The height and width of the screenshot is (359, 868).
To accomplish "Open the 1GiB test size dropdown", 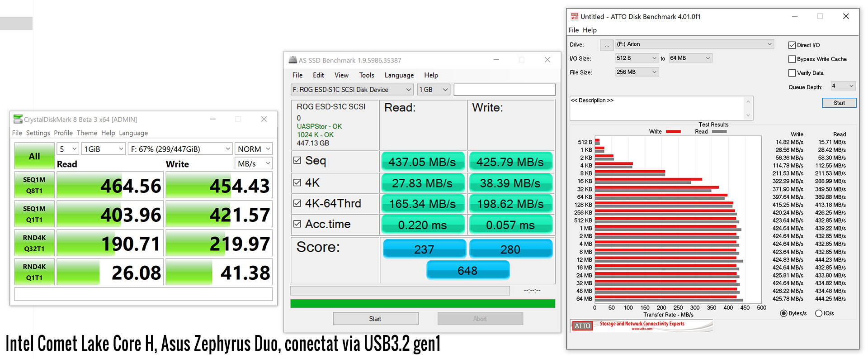I will (103, 149).
